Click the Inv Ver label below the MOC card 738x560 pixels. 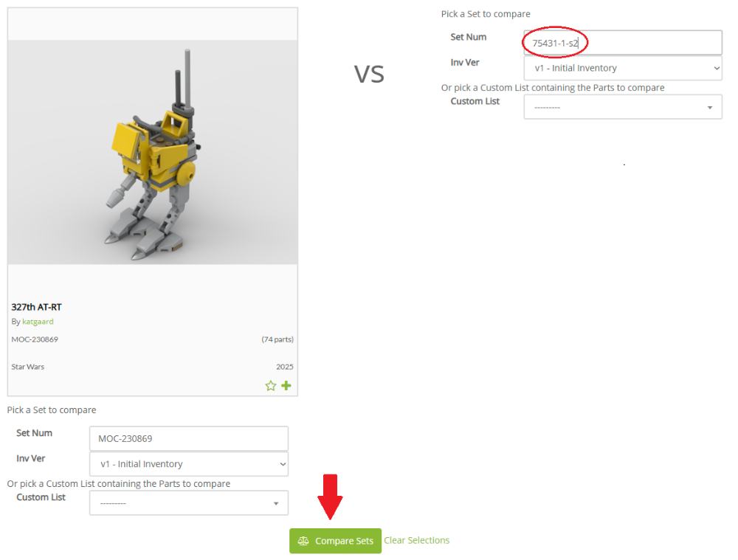(x=31, y=458)
